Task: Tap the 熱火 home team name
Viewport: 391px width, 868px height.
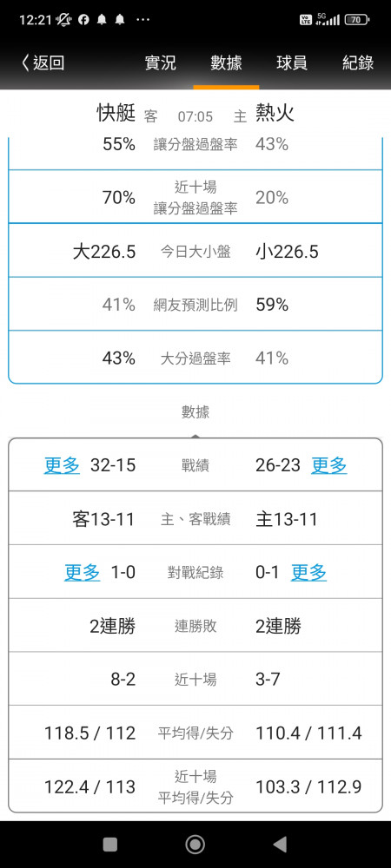Action: (x=275, y=114)
